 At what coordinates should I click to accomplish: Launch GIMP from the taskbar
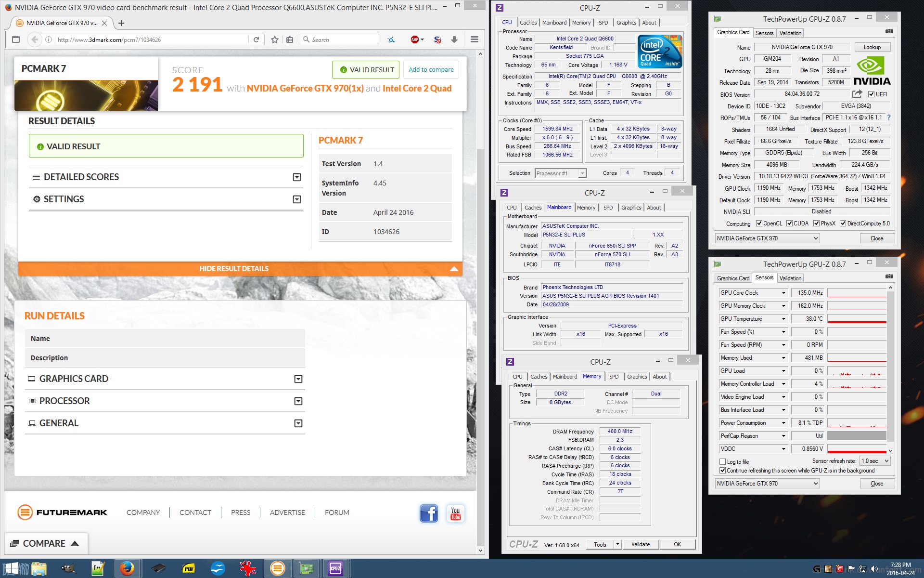69,569
